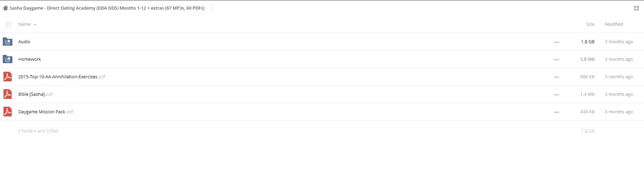
Task: Click the Audio shared folder icon
Action: click(8, 42)
